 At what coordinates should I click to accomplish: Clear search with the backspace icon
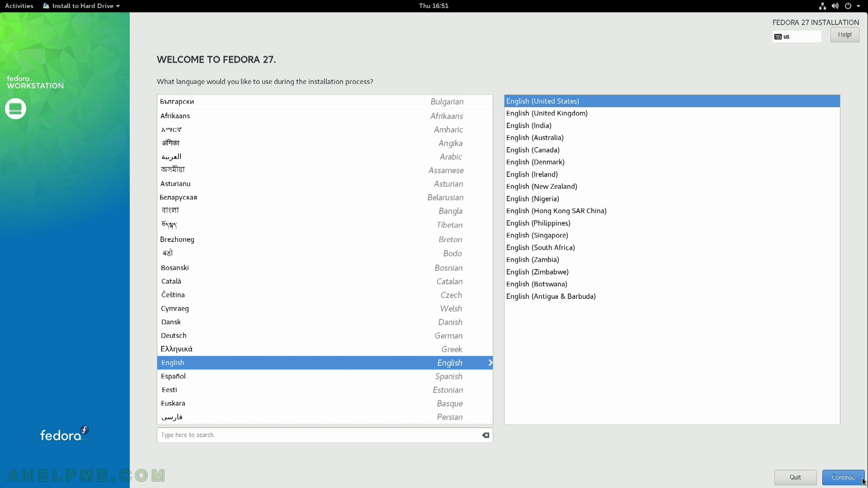pos(486,435)
